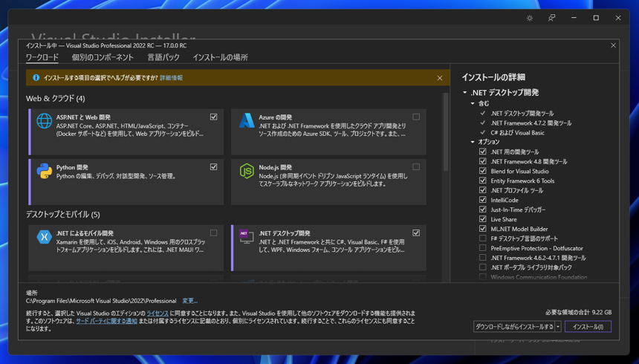Click the Node.js development logo icon
The width and height of the screenshot is (639, 364).
click(247, 171)
